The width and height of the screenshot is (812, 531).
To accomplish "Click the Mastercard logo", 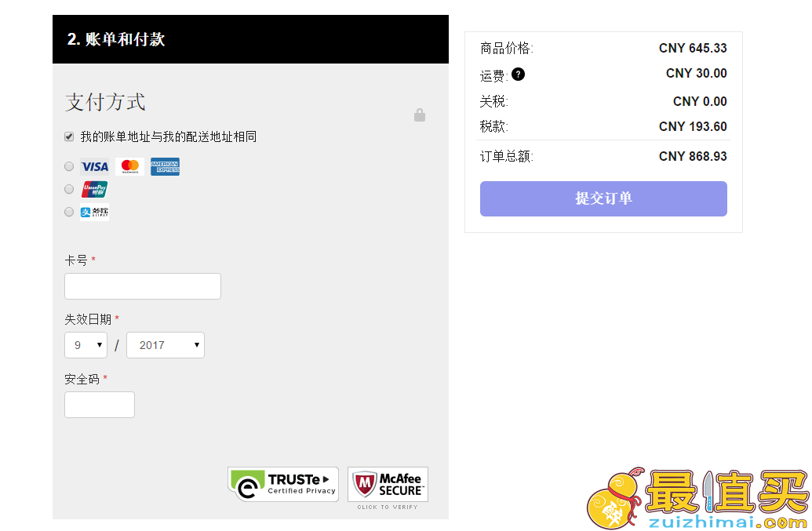I will coord(129,166).
